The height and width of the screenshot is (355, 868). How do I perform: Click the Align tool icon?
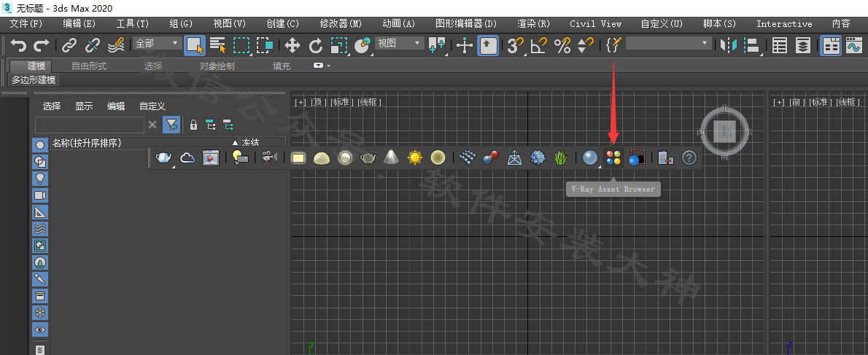(x=752, y=45)
